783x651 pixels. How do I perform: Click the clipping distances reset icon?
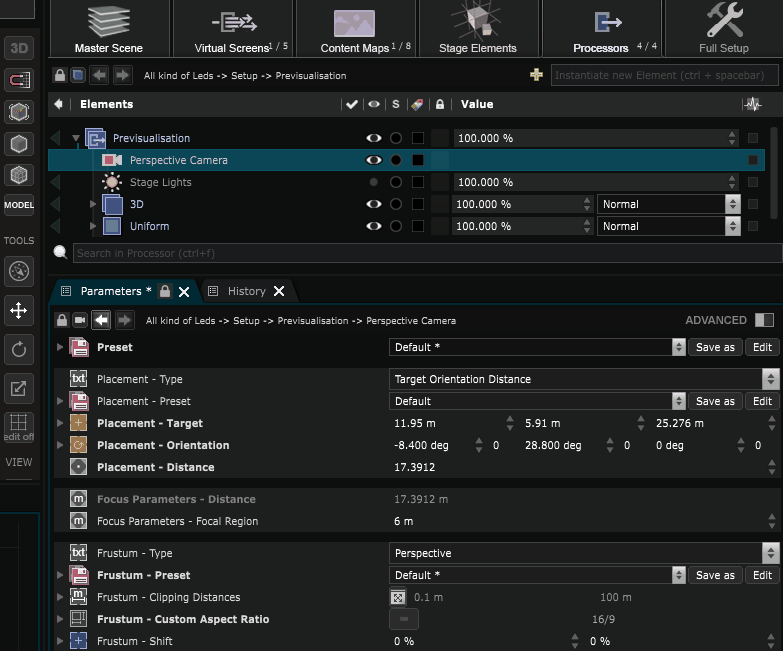(x=397, y=598)
